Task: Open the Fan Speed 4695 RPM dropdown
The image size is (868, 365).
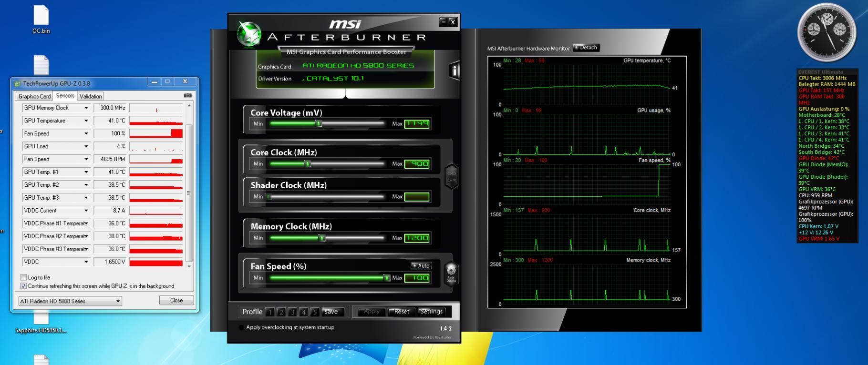Action: pyautogui.click(x=86, y=160)
